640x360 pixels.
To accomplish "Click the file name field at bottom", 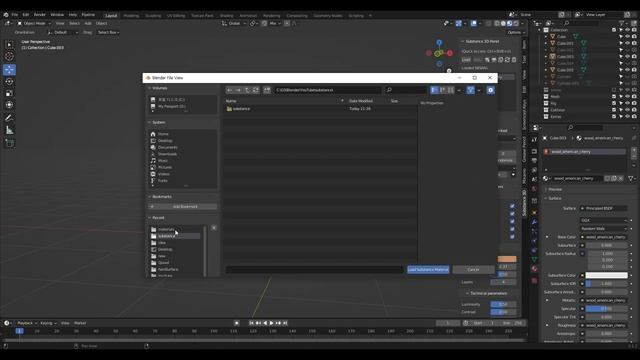I will click(x=315, y=269).
